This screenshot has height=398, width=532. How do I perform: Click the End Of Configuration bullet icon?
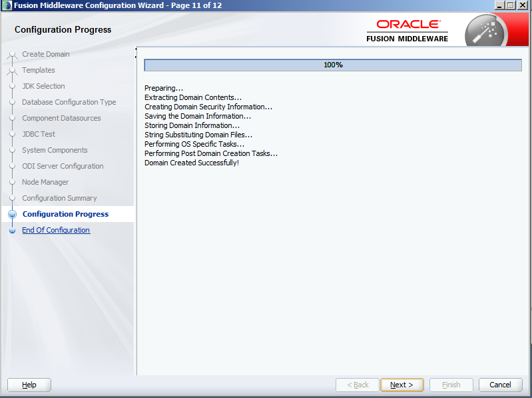(x=11, y=231)
